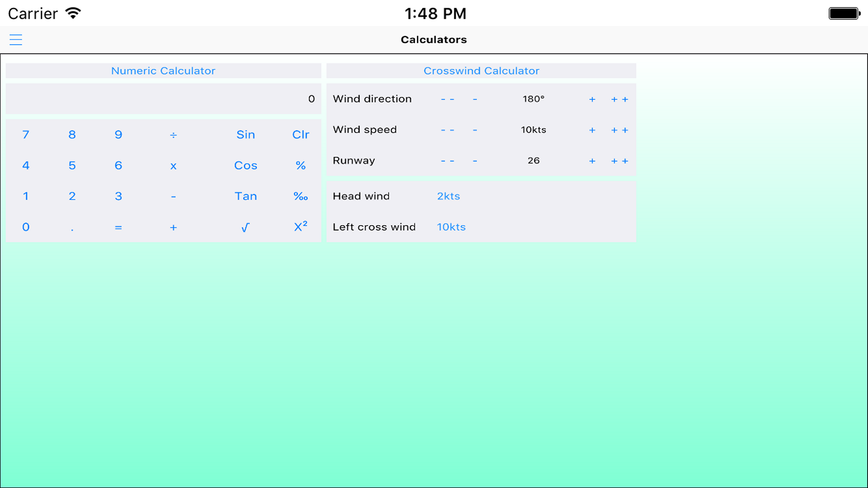Image resolution: width=868 pixels, height=488 pixels.
Task: Increase wind direction with single plus
Action: click(592, 99)
